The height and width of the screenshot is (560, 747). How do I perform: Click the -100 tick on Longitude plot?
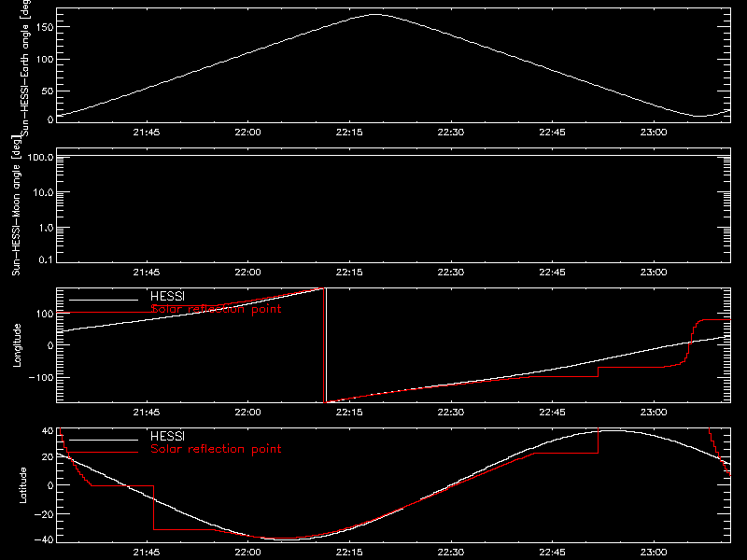pos(41,377)
